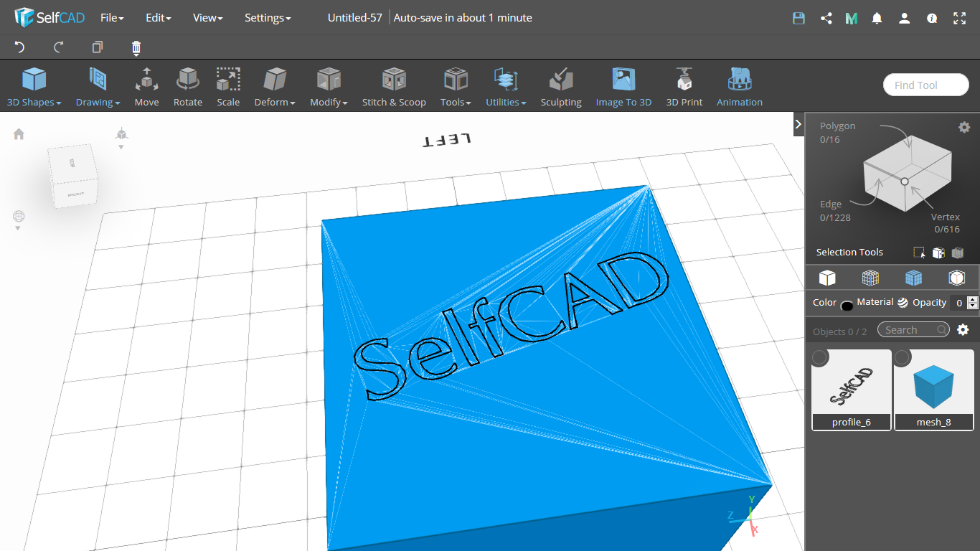The width and height of the screenshot is (980, 551).
Task: Open the Tools toolbar group
Action: click(x=456, y=88)
